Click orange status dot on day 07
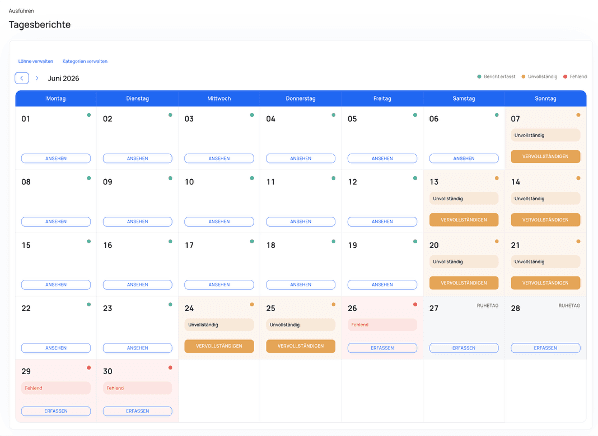598x436 pixels. click(578, 115)
